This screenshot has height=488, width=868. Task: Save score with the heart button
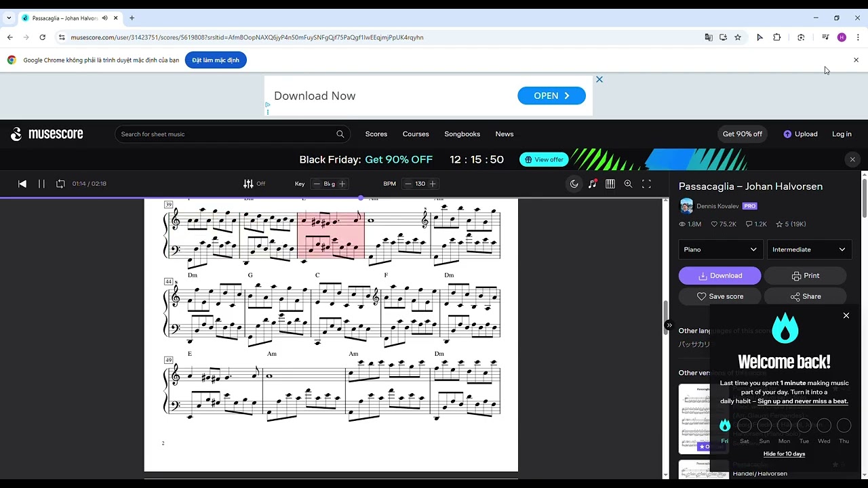(x=720, y=296)
